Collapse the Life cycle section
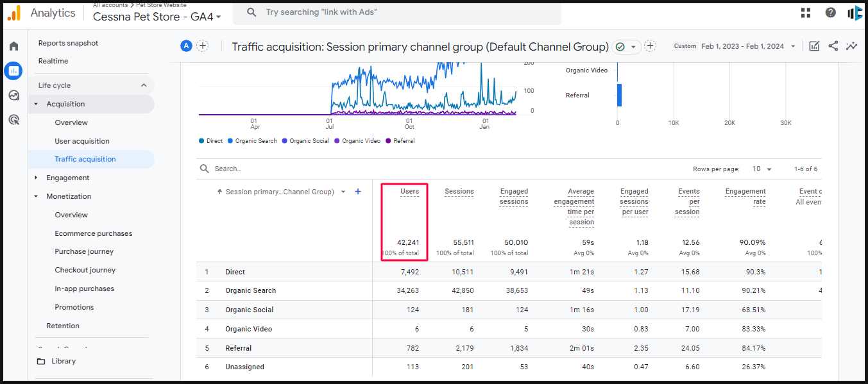868x384 pixels. click(x=144, y=85)
